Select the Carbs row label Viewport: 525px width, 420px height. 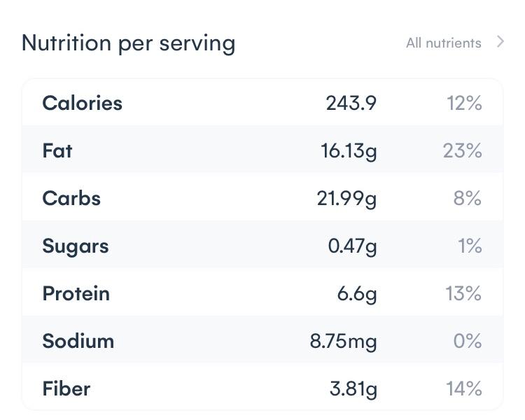71,198
